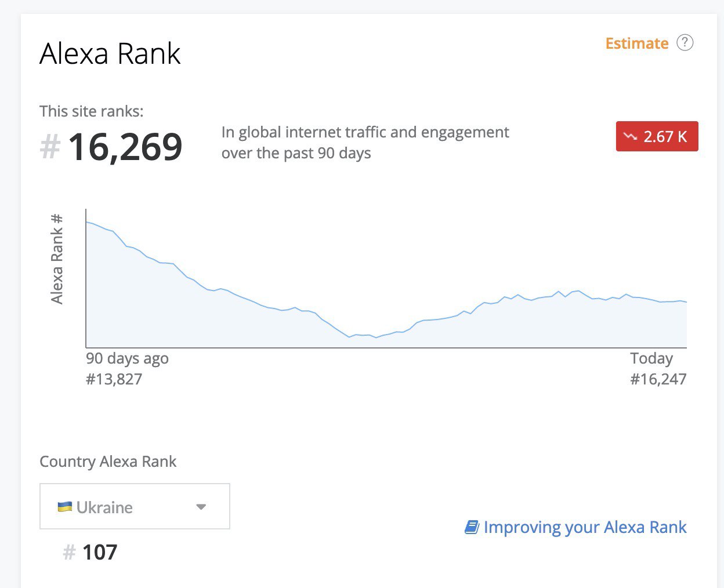Click the book icon before Improving link
This screenshot has height=588, width=724.
point(472,527)
